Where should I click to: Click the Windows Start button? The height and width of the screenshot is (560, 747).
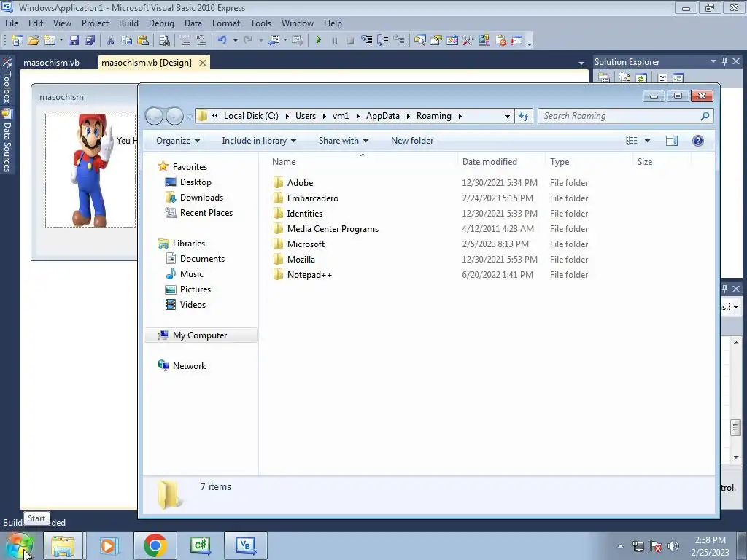click(19, 545)
